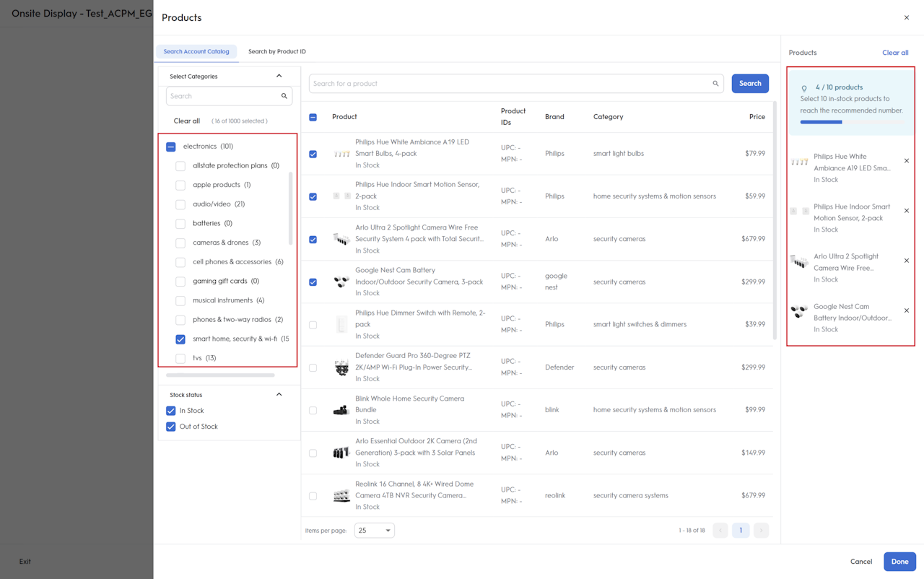Click the Done button
Viewport: 924px width, 579px height.
(x=899, y=562)
